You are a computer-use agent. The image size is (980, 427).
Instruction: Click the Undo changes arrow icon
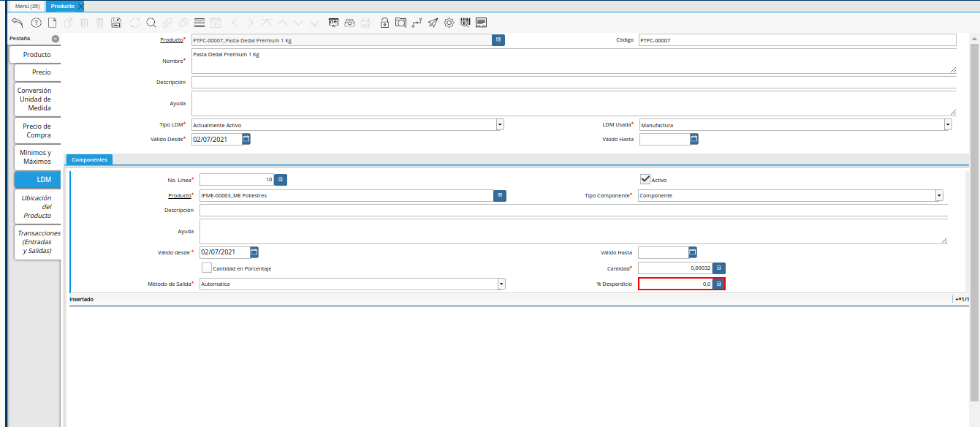[x=17, y=23]
